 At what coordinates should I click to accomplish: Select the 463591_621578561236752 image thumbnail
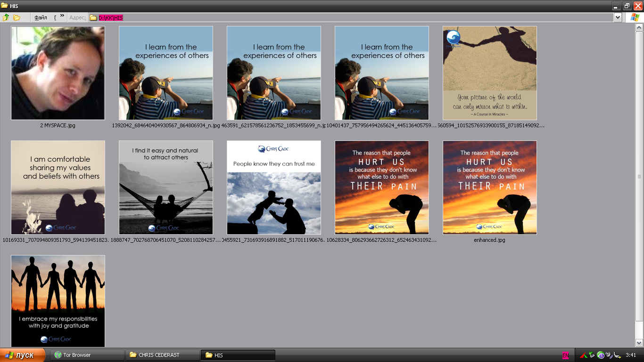pyautogui.click(x=274, y=73)
